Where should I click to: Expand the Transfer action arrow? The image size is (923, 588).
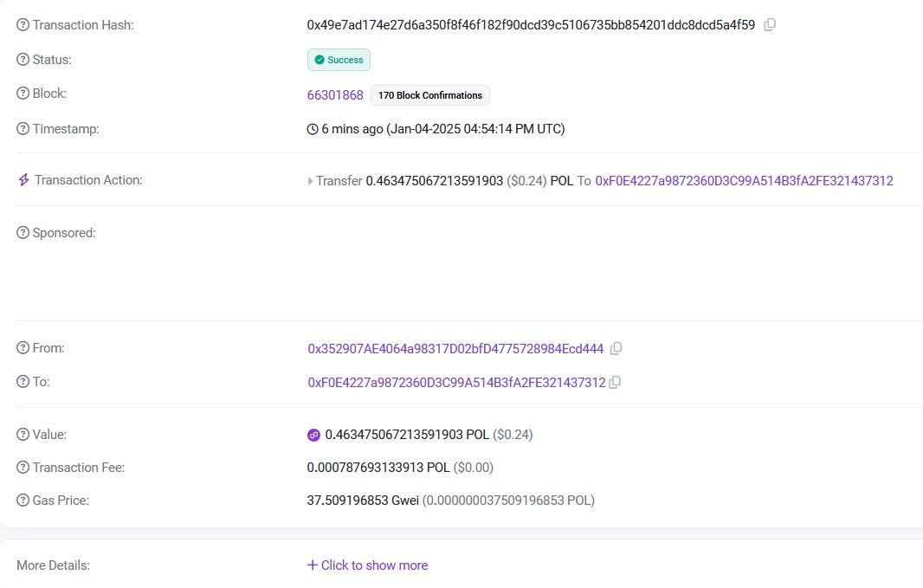point(311,182)
